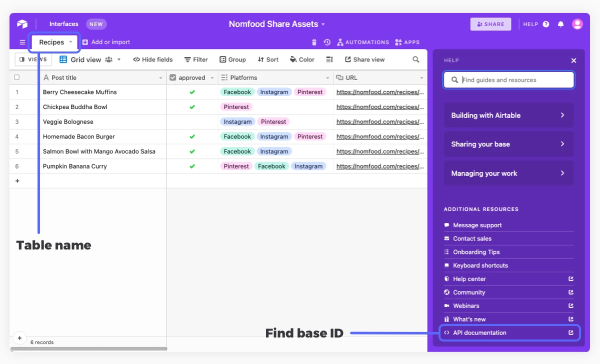
Task: Select Veggie Bolognese title cell
Action: (x=103, y=121)
